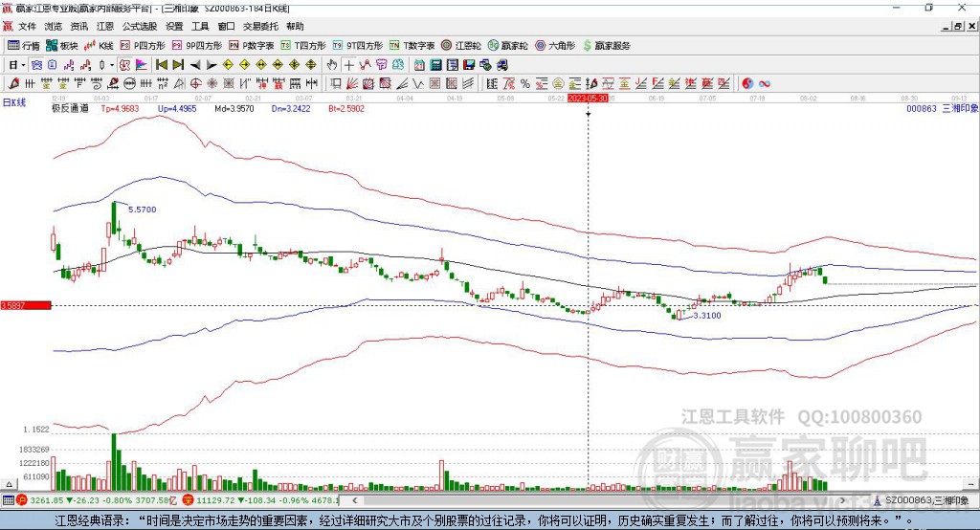Image resolution: width=980 pixels, height=530 pixels.
Task: Click the 极反通道 indicator name
Action: [x=71, y=108]
